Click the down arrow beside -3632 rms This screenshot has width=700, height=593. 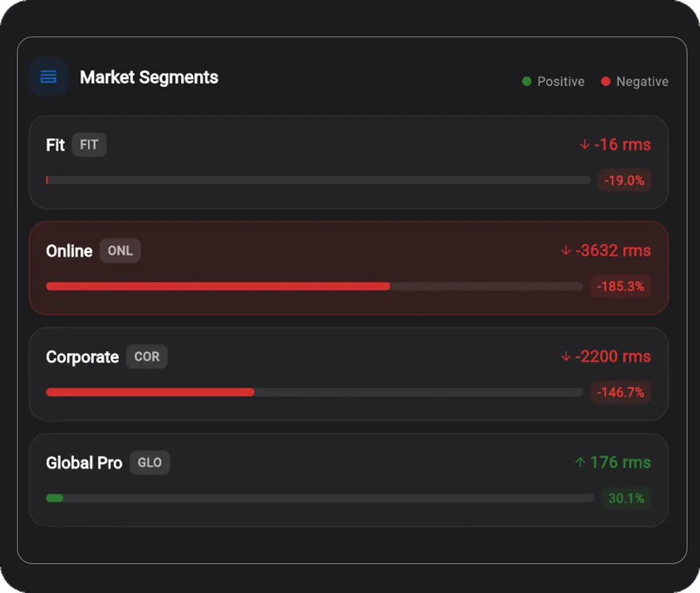point(566,250)
